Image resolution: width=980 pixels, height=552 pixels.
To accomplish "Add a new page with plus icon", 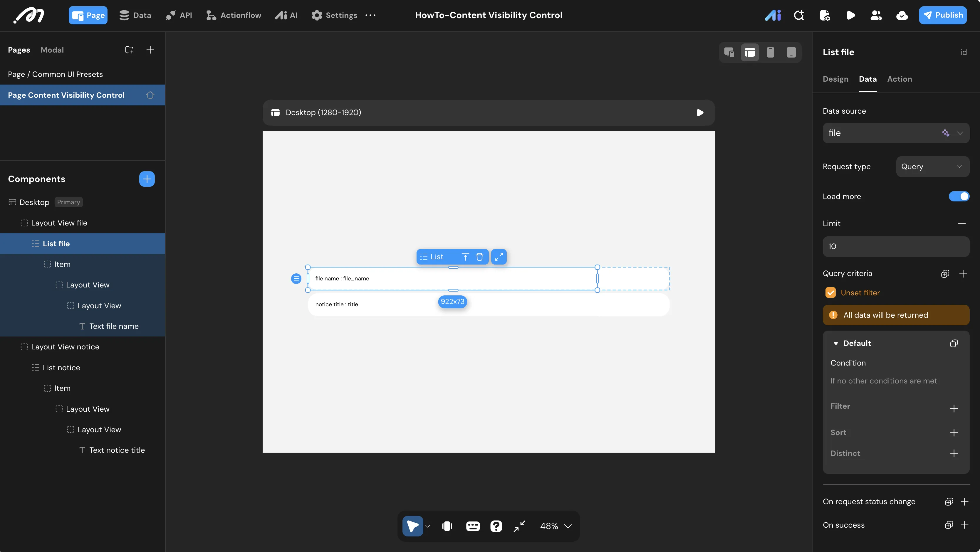I will click(x=150, y=50).
